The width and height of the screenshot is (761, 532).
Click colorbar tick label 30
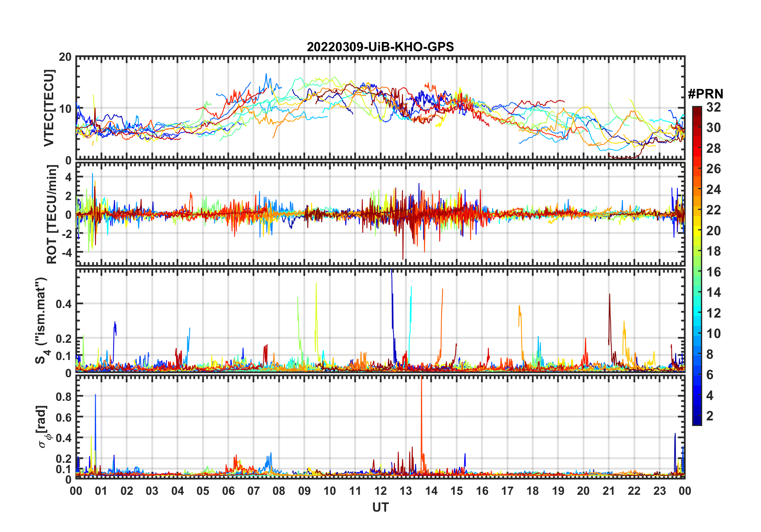pyautogui.click(x=713, y=128)
